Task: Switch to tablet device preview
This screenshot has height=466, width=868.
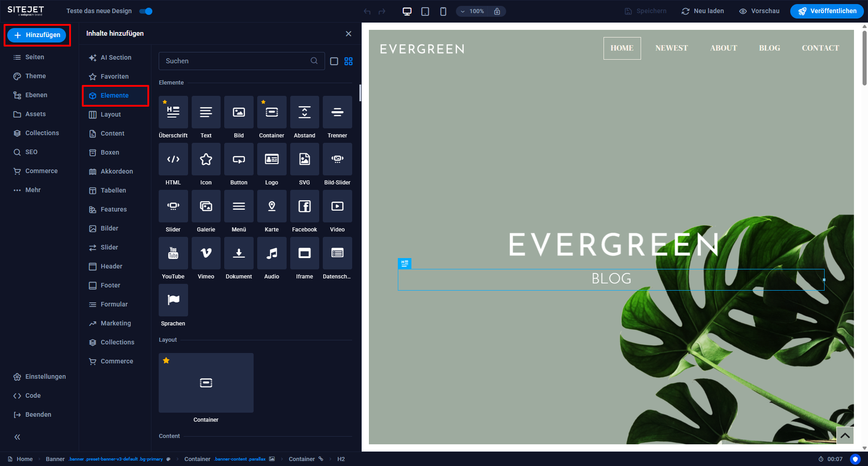Action: [x=425, y=11]
